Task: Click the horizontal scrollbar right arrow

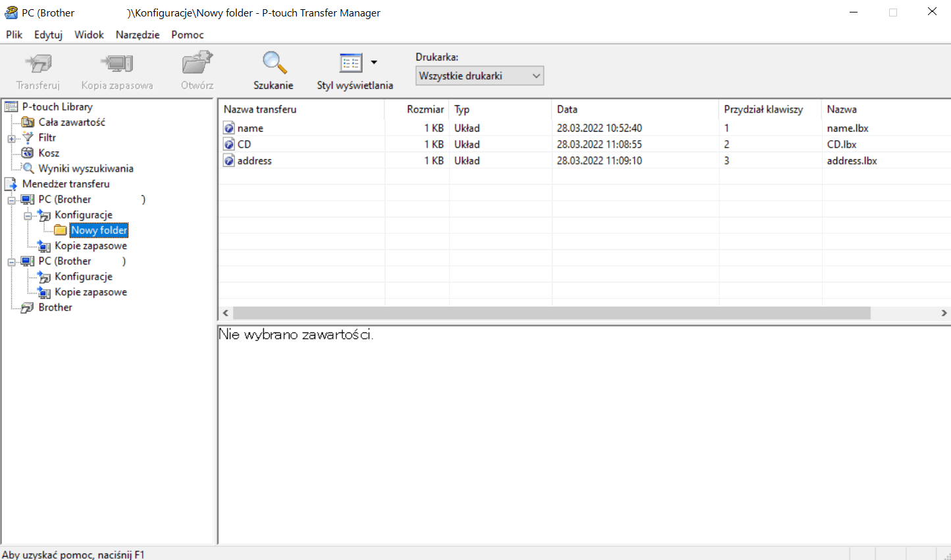Action: [x=944, y=313]
